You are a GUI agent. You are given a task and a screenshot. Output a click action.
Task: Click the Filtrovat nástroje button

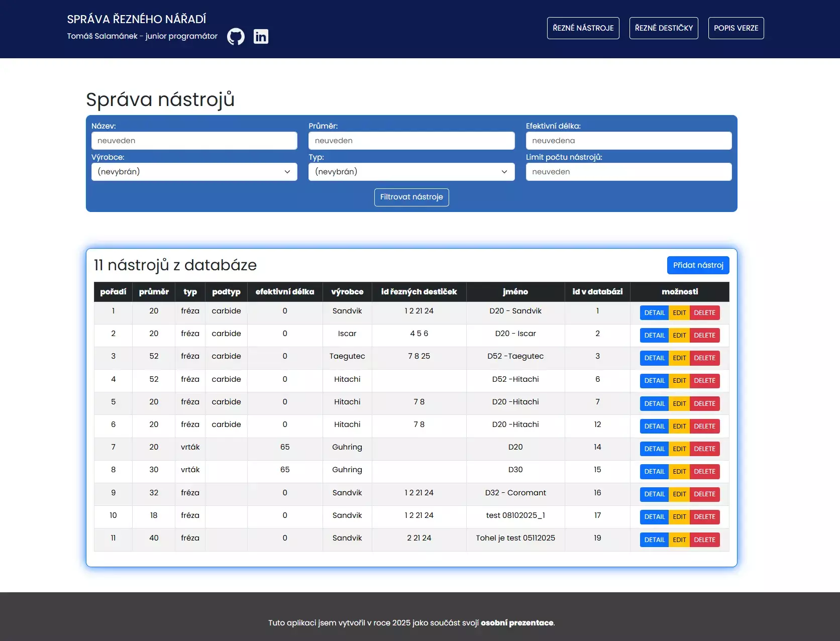411,197
